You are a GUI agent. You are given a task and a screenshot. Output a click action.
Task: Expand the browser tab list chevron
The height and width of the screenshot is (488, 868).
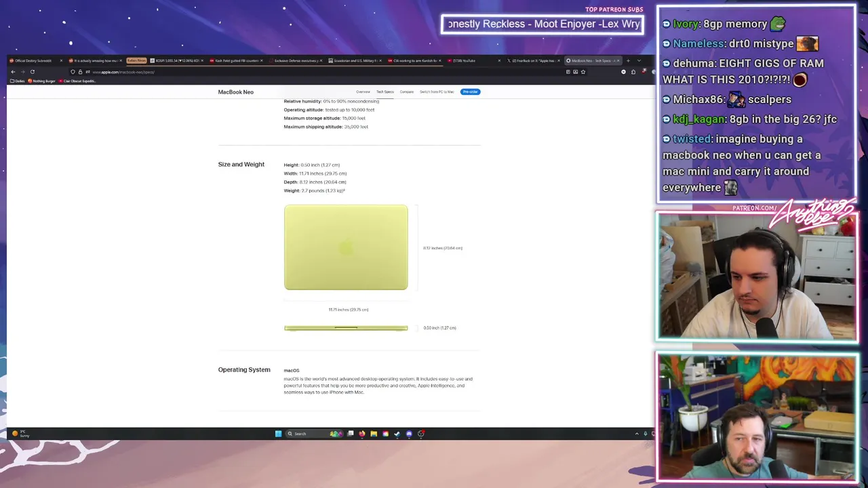[639, 61]
